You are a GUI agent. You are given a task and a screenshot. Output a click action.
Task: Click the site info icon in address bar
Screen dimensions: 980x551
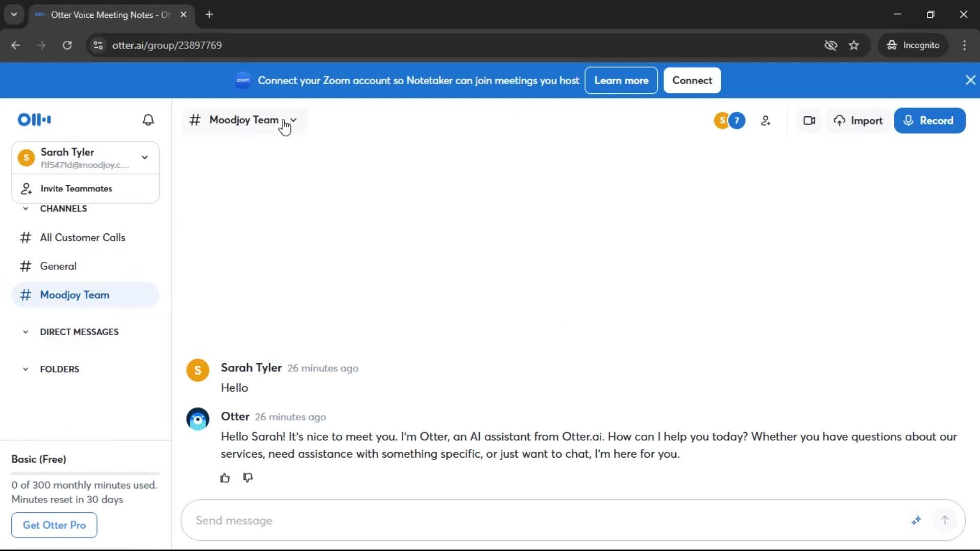click(98, 45)
